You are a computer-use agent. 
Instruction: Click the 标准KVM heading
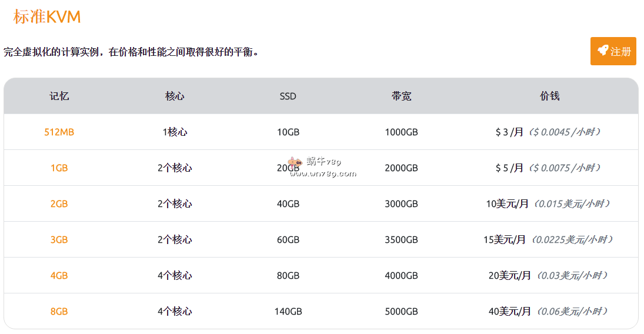(47, 17)
